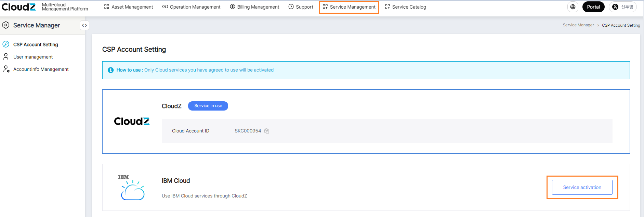Image resolution: width=644 pixels, height=217 pixels.
Task: Open the user profile 신두영
Action: coord(623,7)
